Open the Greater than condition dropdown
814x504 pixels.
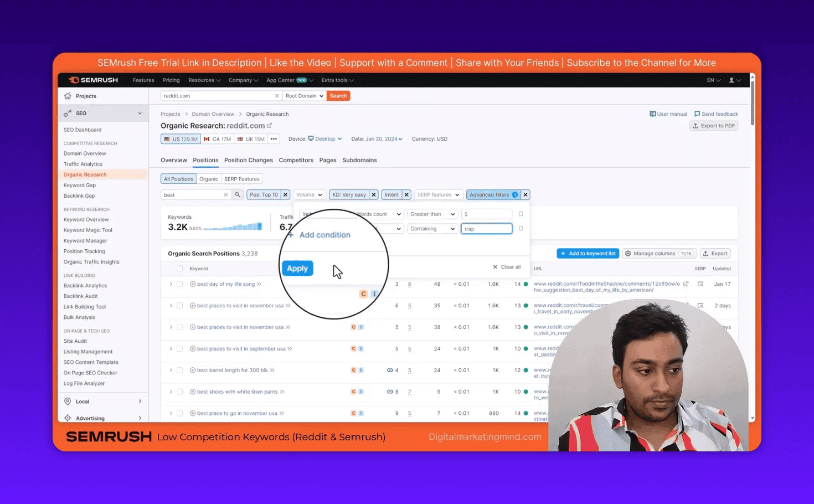pyautogui.click(x=432, y=214)
